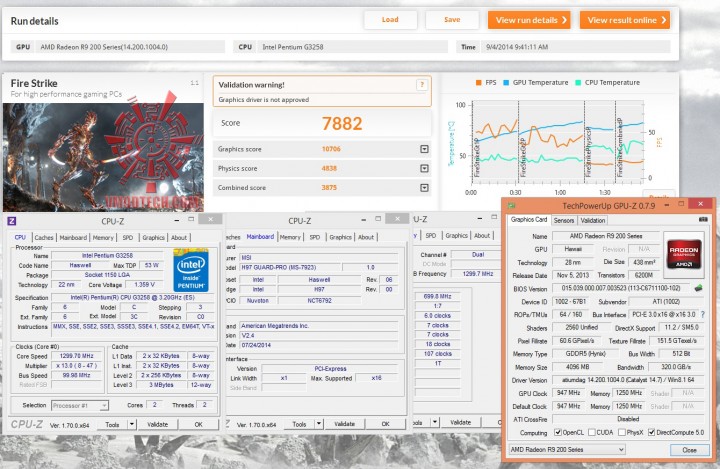This screenshot has width=720, height=469.
Task: Click the orange FPS legend swatch
Action: 478,83
